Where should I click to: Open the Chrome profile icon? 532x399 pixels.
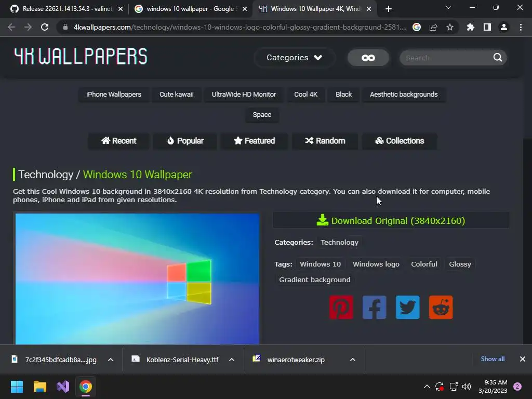[504, 27]
